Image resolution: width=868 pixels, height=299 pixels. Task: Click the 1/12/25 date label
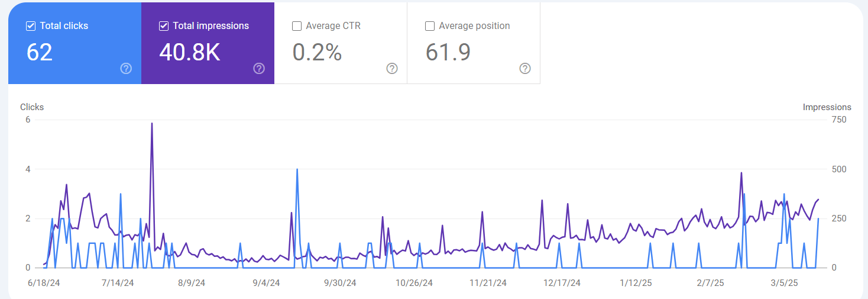[x=636, y=283]
